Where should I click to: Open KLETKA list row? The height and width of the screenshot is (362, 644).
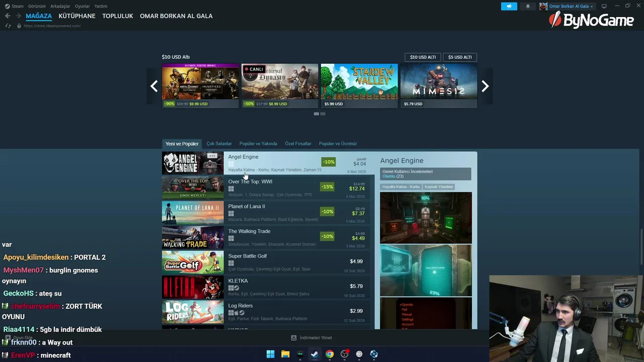pos(266,287)
